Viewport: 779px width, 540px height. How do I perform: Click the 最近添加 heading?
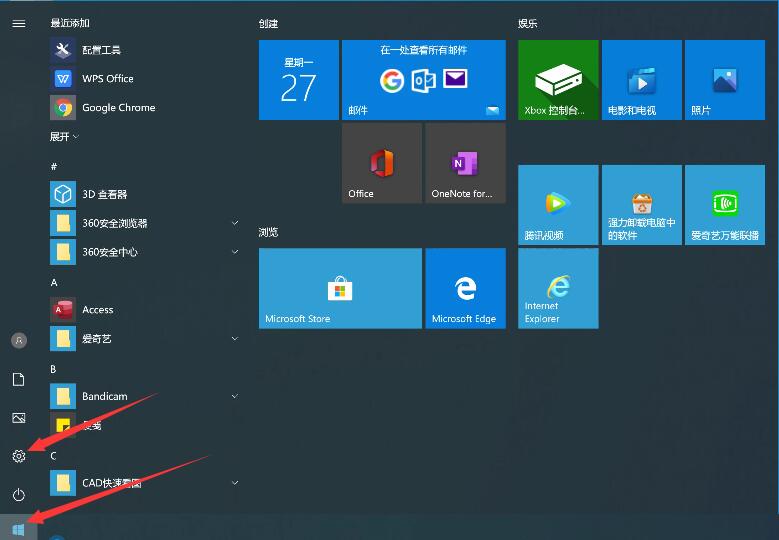point(70,23)
